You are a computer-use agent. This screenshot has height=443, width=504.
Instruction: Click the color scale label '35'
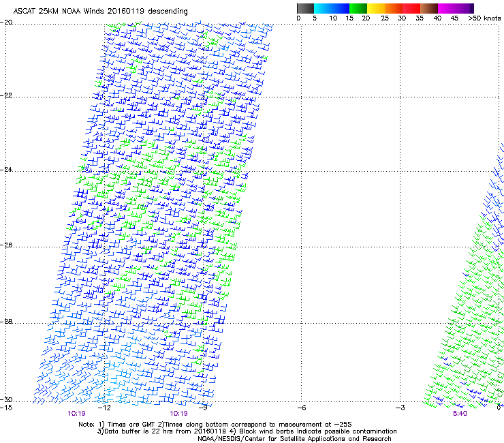(x=420, y=18)
